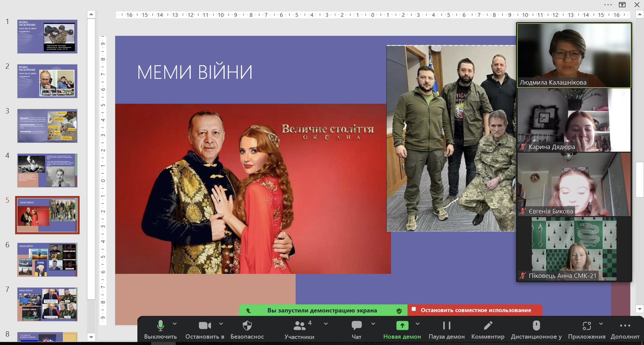The image size is (644, 345).
Task: Click the vertical ruler beside the slide
Action: 103,180
